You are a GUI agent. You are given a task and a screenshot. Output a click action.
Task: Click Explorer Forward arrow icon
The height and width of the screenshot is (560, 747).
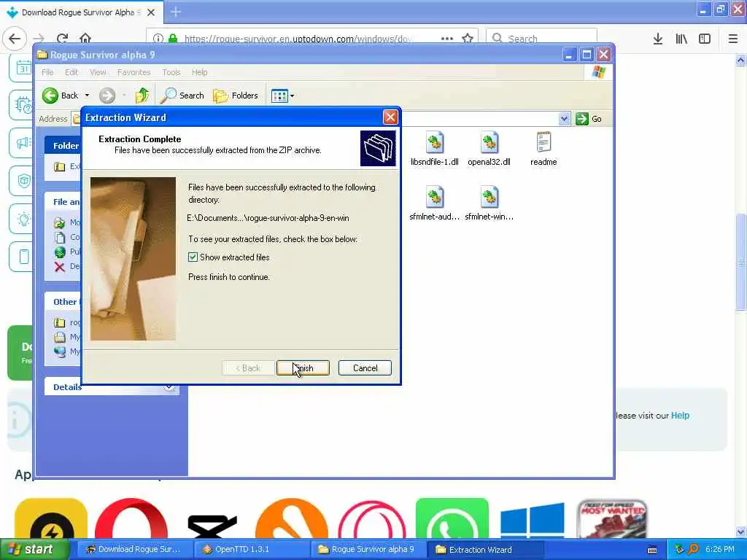[x=107, y=96]
